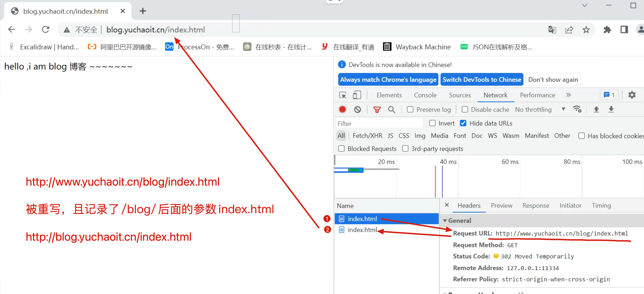Select the inspect element picker tool
Image resolution: width=644 pixels, height=294 pixels.
[342, 95]
